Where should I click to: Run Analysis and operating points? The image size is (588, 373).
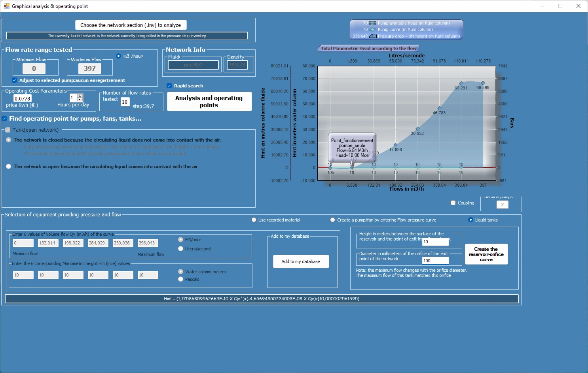pos(209,102)
